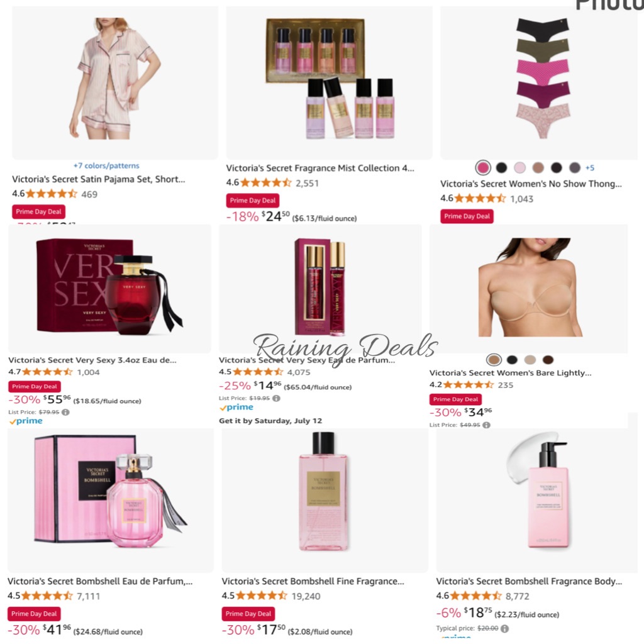Open Bombshell Eau de Parfum title link
Screen dimensions: 644x644
(x=100, y=581)
